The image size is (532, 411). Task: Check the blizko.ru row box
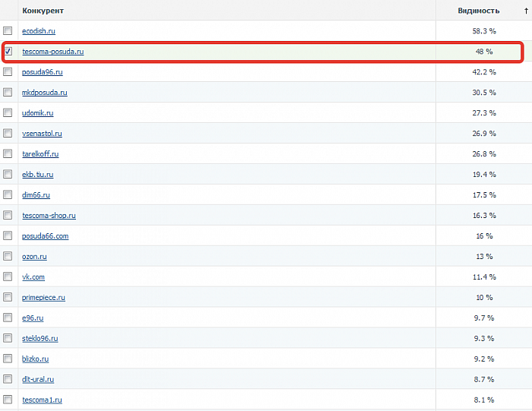point(8,359)
